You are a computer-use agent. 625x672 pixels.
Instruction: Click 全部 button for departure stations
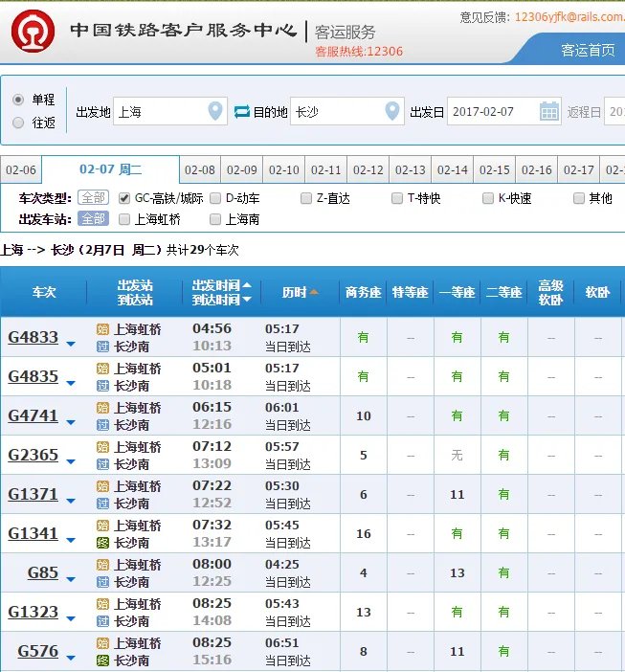pyautogui.click(x=94, y=219)
